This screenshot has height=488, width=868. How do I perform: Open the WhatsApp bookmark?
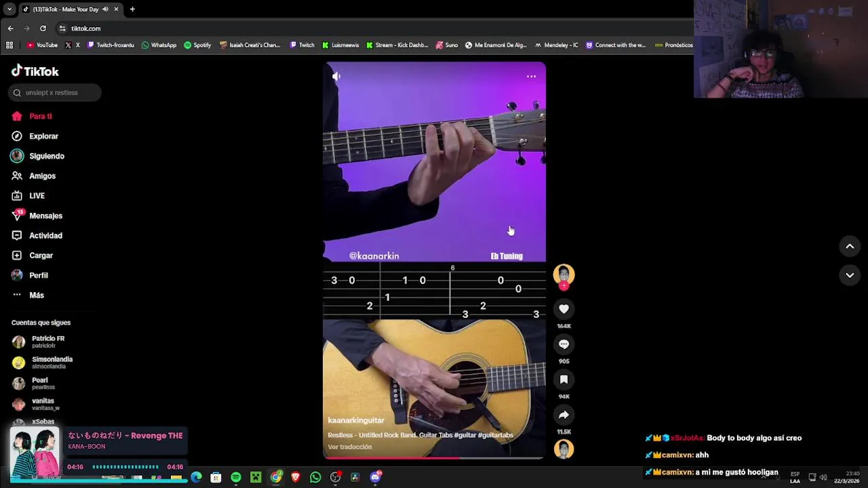(159, 45)
